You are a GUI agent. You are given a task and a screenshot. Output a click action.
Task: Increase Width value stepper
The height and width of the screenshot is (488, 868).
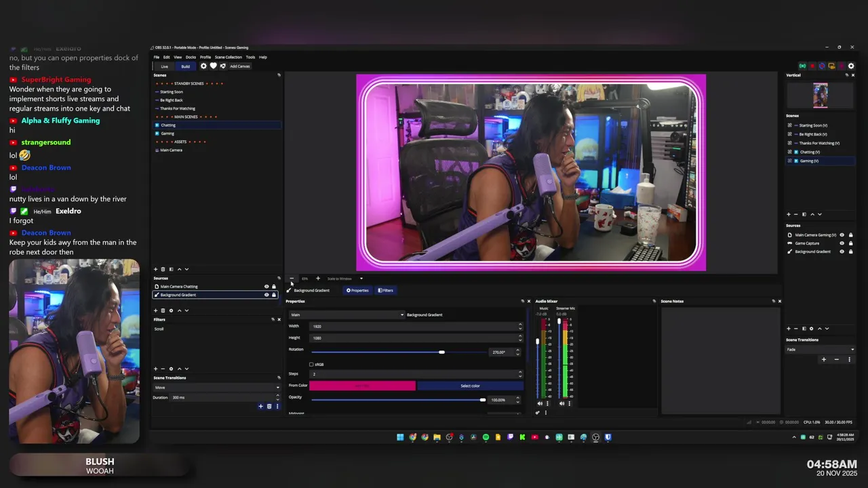[x=520, y=325]
